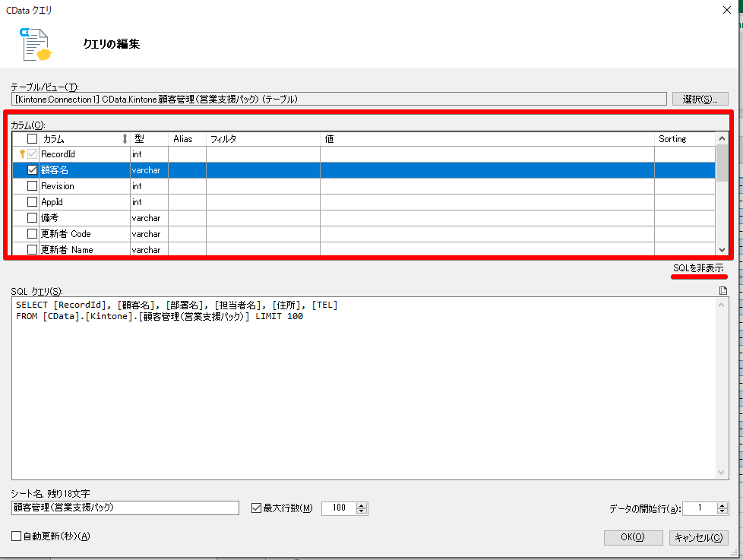Select the RecordId row name

coord(58,154)
